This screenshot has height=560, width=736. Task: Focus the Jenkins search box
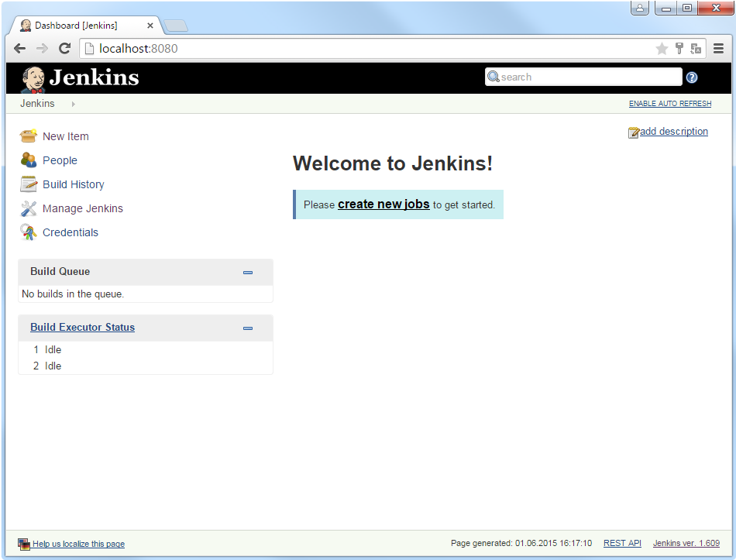click(x=583, y=77)
